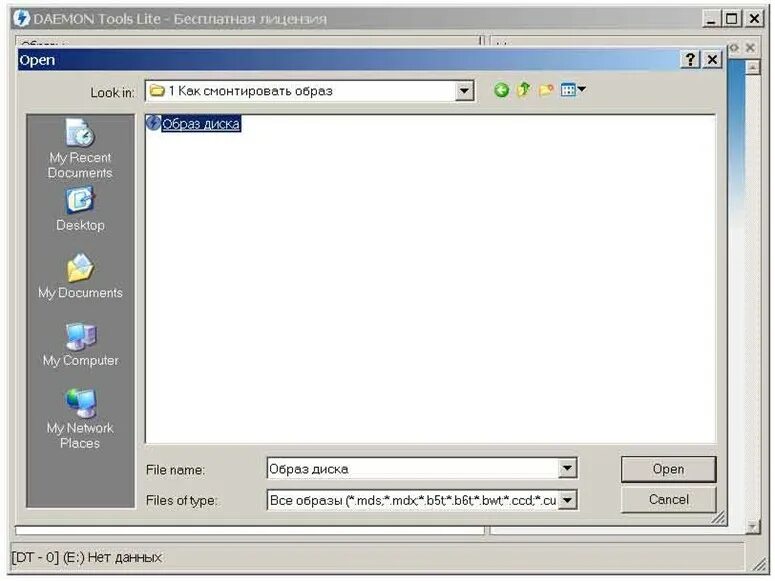
Task: Go to My Computer location
Action: click(x=80, y=345)
